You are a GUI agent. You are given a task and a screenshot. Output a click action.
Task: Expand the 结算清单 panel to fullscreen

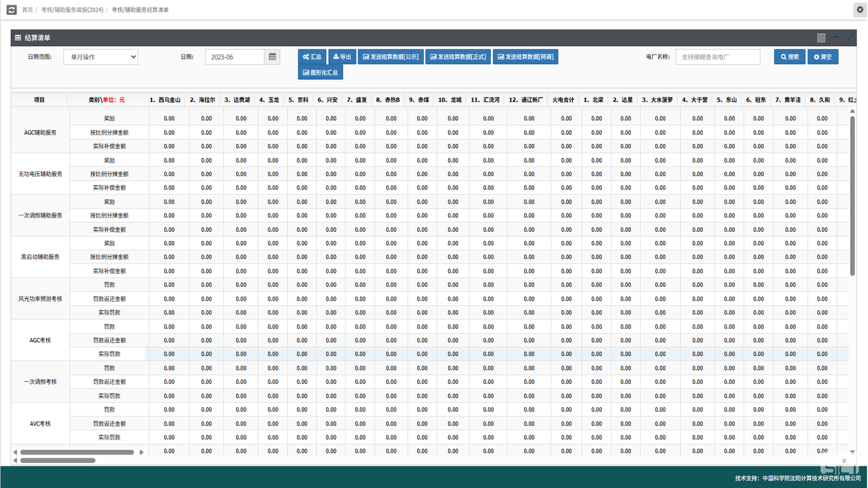click(850, 38)
